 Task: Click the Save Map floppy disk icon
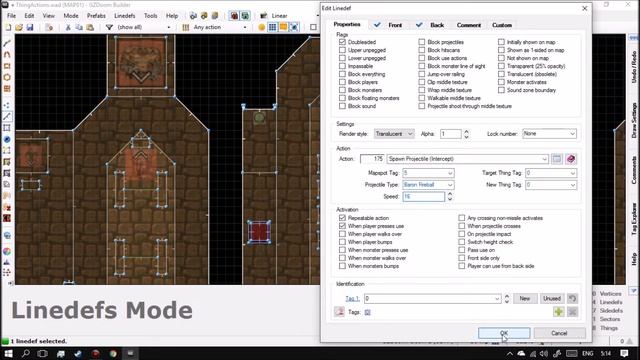(x=30, y=27)
